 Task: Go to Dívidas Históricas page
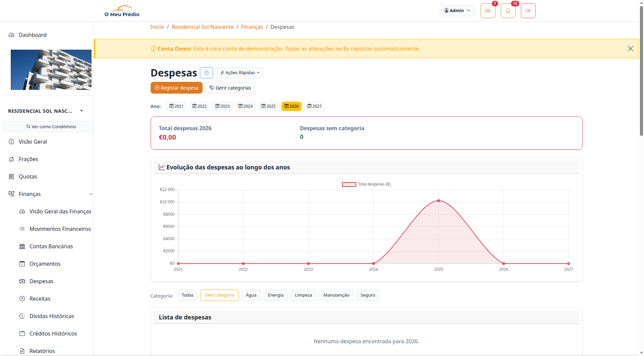click(x=52, y=316)
